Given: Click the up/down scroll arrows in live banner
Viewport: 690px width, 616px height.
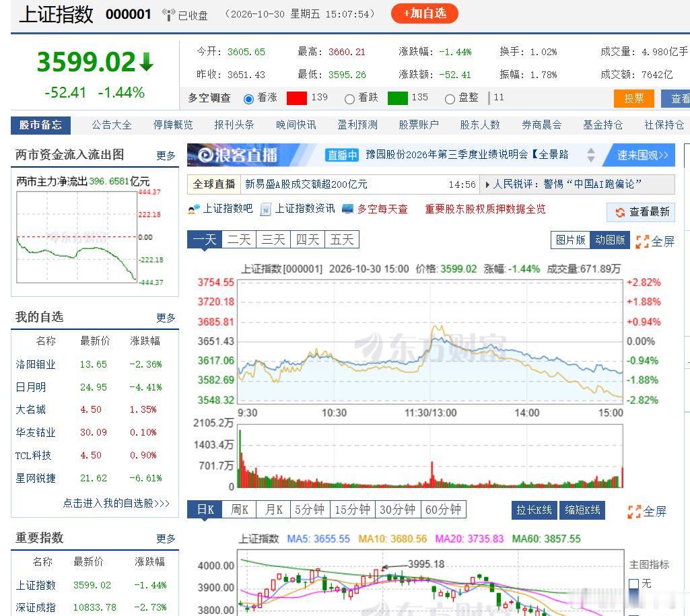Looking at the screenshot, I should tap(591, 155).
